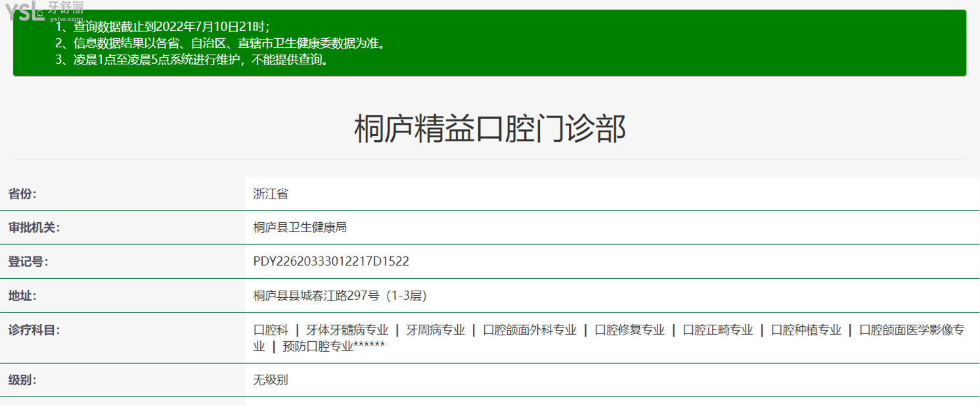Click the 口腔正畸专业 entry
This screenshot has height=405, width=980.
click(718, 330)
